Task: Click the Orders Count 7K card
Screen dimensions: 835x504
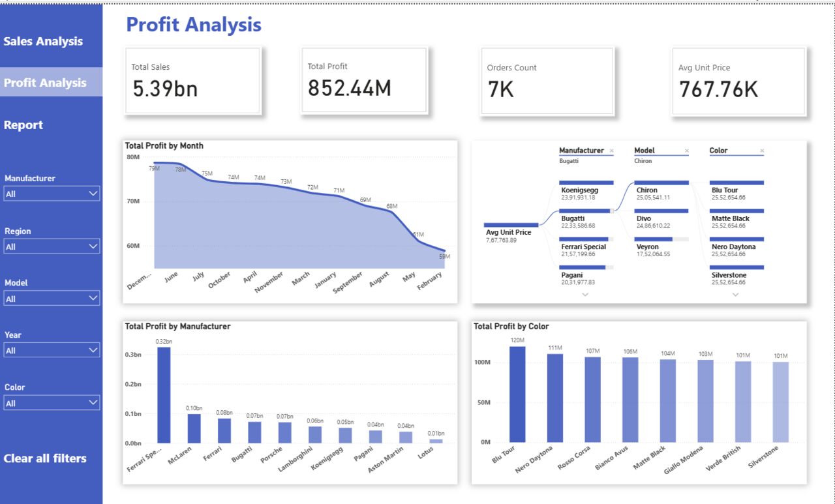Action: (x=547, y=82)
